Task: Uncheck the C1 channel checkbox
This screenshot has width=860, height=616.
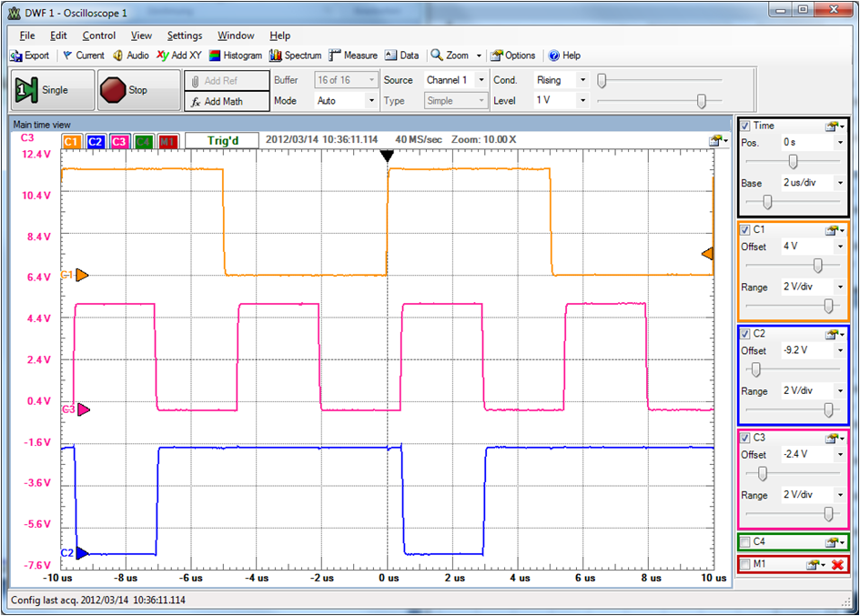Action: tap(745, 230)
